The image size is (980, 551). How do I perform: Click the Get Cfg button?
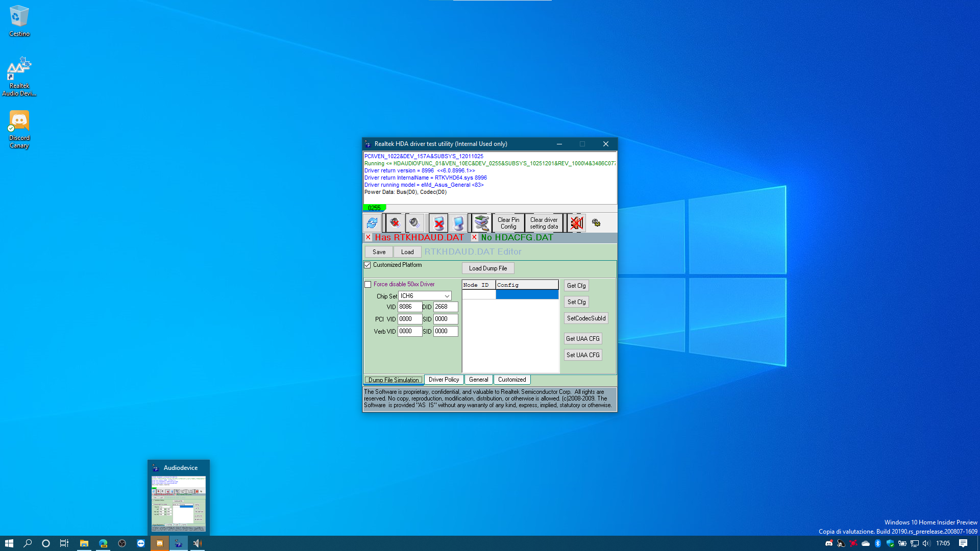(576, 286)
